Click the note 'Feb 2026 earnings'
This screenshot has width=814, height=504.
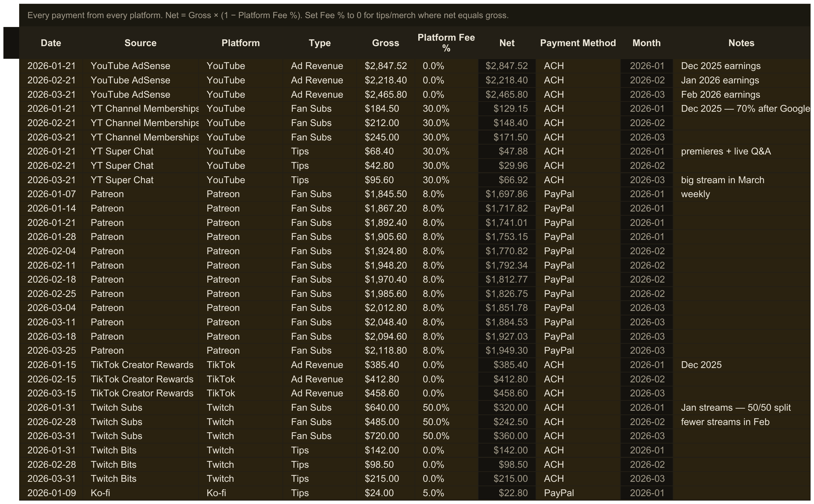[x=720, y=95]
